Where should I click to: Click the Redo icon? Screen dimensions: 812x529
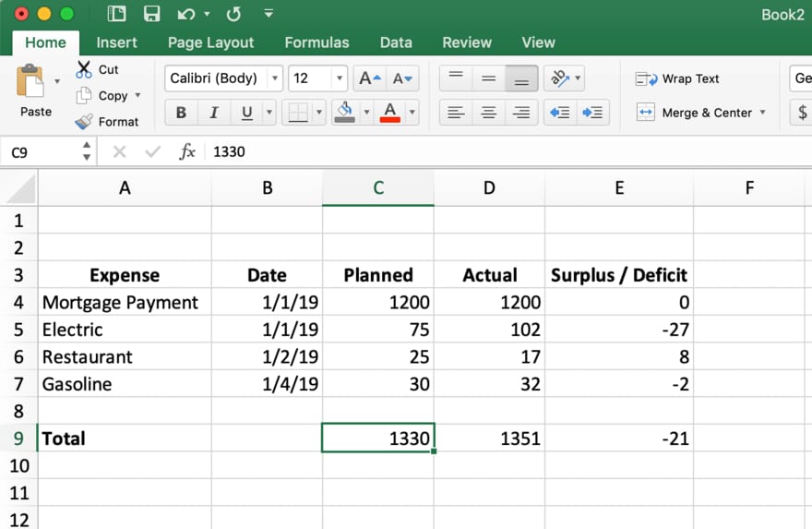(233, 14)
